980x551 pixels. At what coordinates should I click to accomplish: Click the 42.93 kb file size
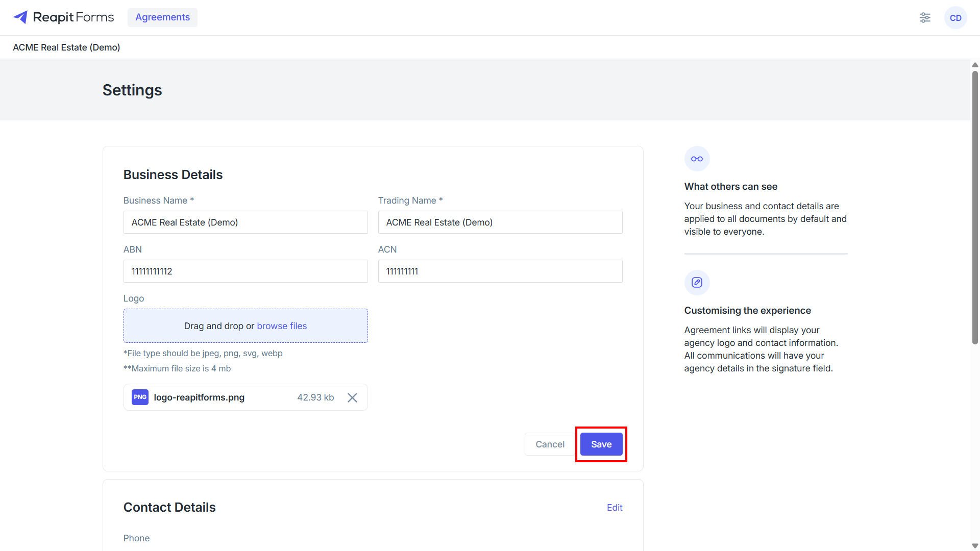pyautogui.click(x=315, y=397)
